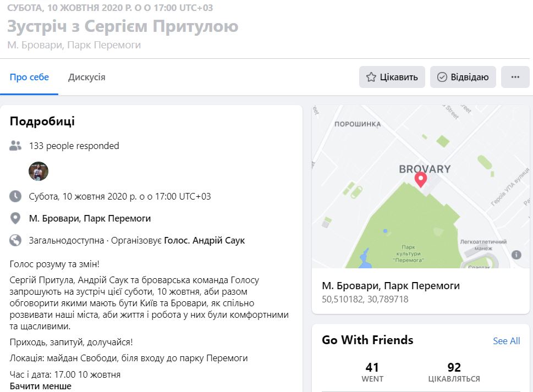Click the responder profile avatar

[39, 172]
